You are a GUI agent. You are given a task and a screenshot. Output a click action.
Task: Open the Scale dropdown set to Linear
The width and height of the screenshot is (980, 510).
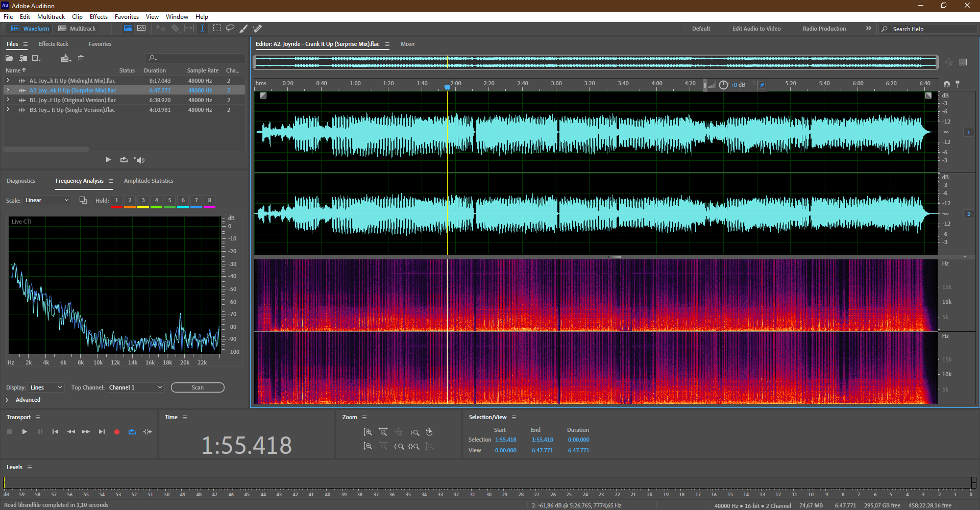pos(46,200)
